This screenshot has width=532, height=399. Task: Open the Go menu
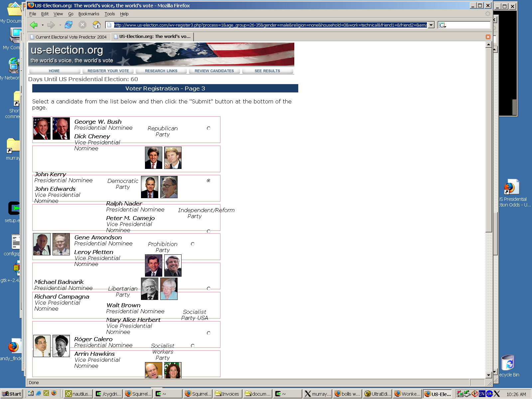coord(71,14)
